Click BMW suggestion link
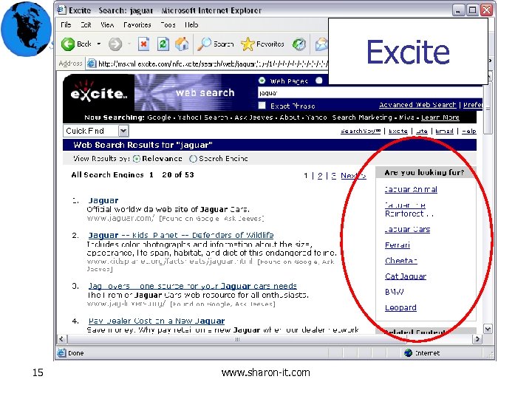Viewport: 532px width, 399px height. pyautogui.click(x=395, y=292)
